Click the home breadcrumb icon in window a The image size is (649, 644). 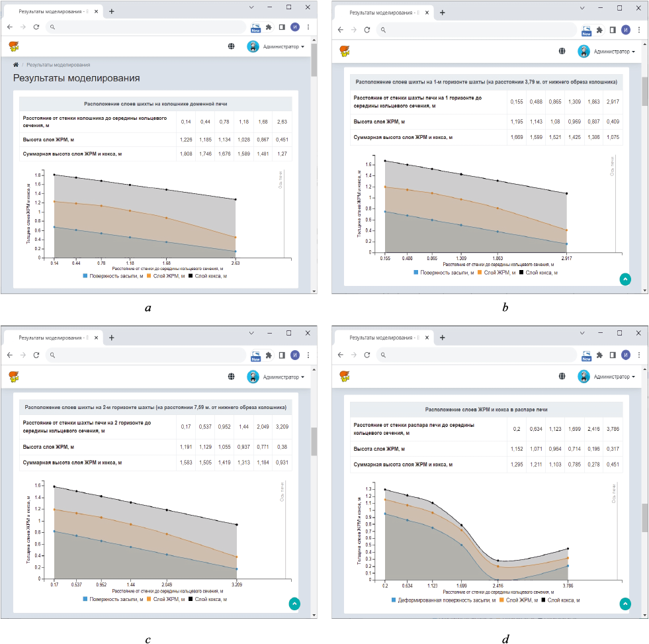[x=16, y=65]
